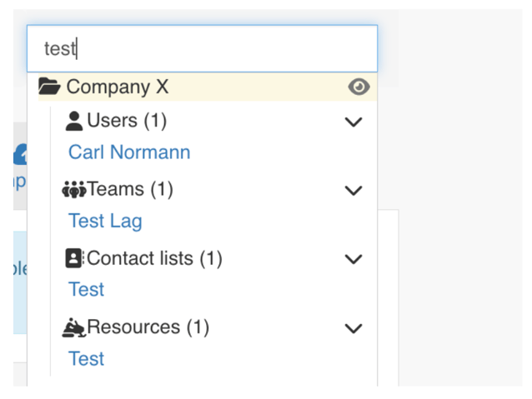Collapse the Contact lists section chevron

[x=354, y=259]
